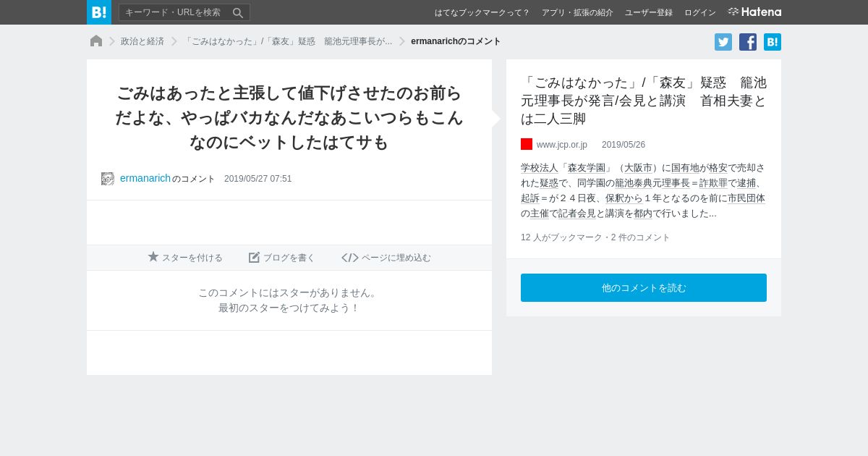This screenshot has height=456, width=868.
Task: Bookmark with blue B! share icon
Action: 773,42
